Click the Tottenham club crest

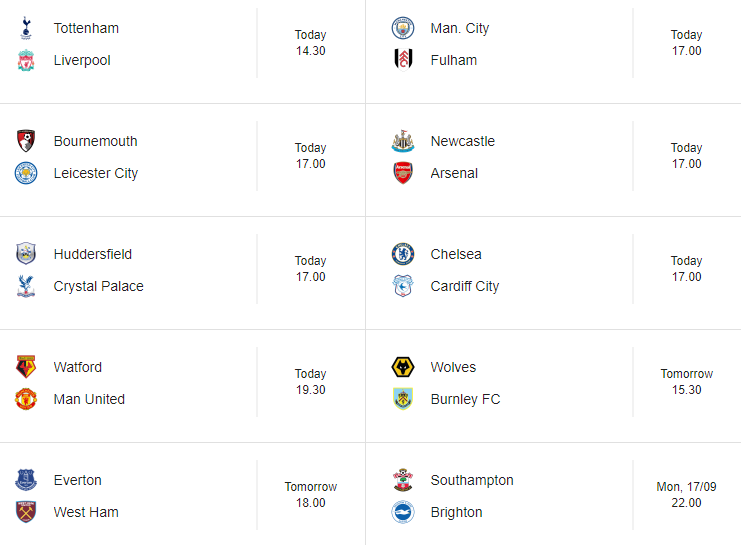coord(26,28)
